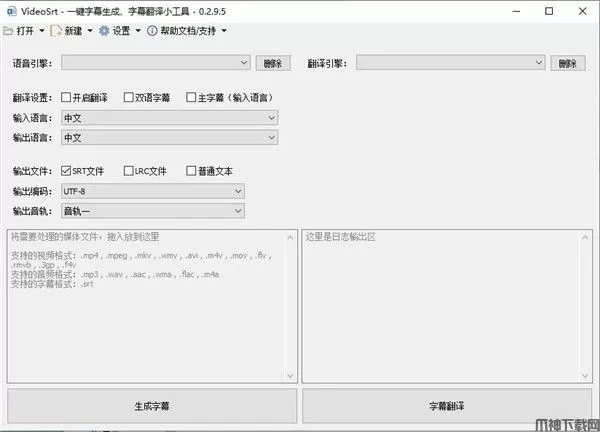The image size is (600, 432).
Task: Check the LRC文件 checkbox
Action: point(129,171)
